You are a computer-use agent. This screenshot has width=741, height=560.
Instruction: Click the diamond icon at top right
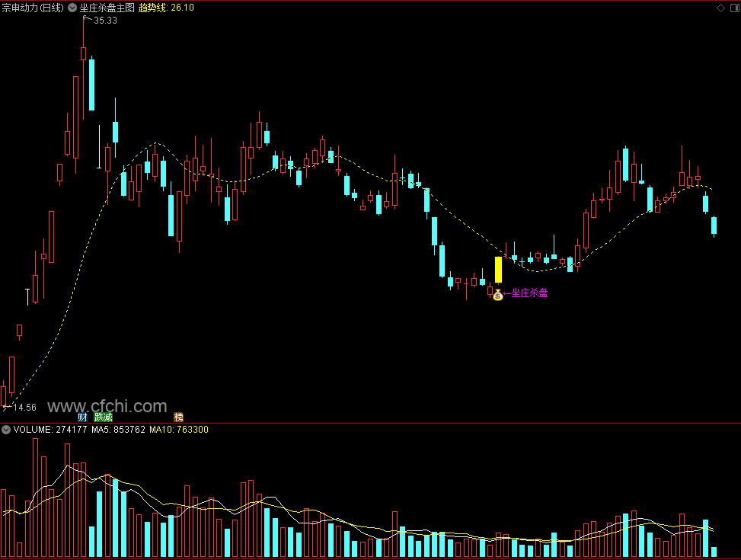click(720, 8)
